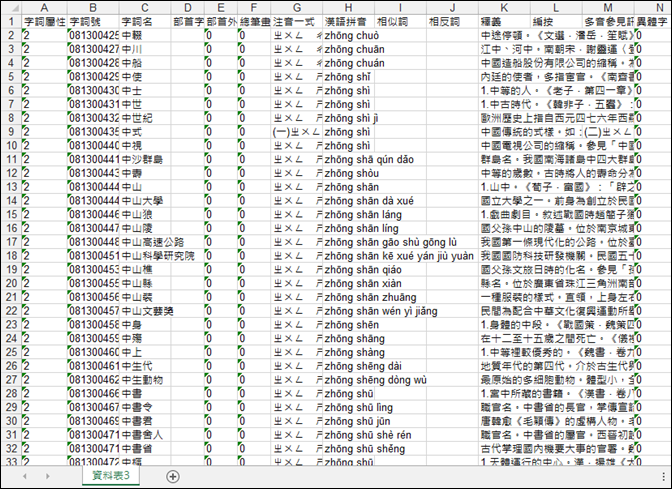Click the cell reading zhōng shān zhuāng
This screenshot has height=489, width=672.
348,297
